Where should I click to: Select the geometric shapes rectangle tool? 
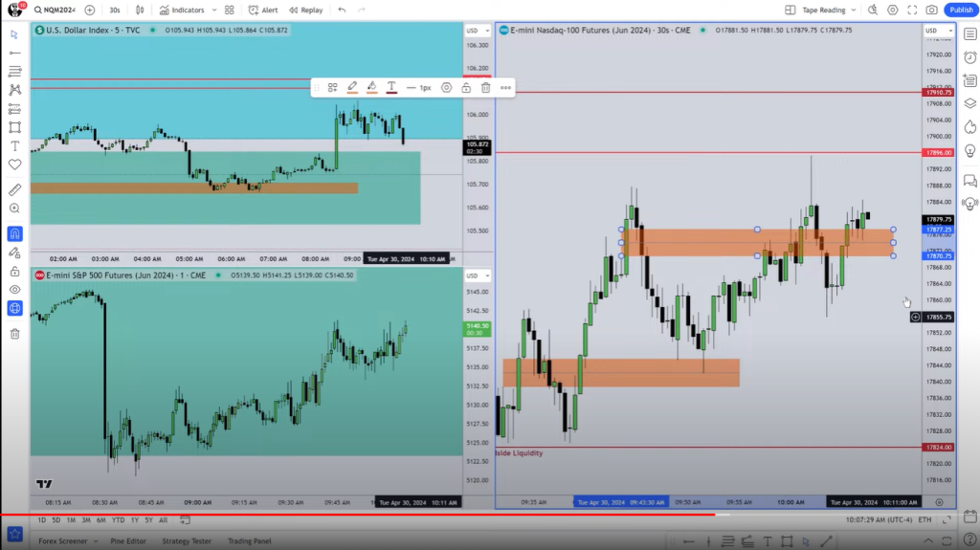[15, 127]
